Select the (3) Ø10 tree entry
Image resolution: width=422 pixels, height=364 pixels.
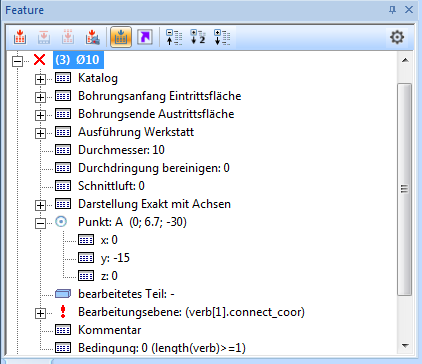pyautogui.click(x=78, y=60)
